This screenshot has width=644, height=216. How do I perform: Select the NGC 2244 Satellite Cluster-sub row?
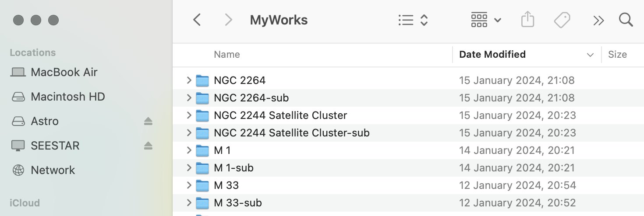pos(408,132)
